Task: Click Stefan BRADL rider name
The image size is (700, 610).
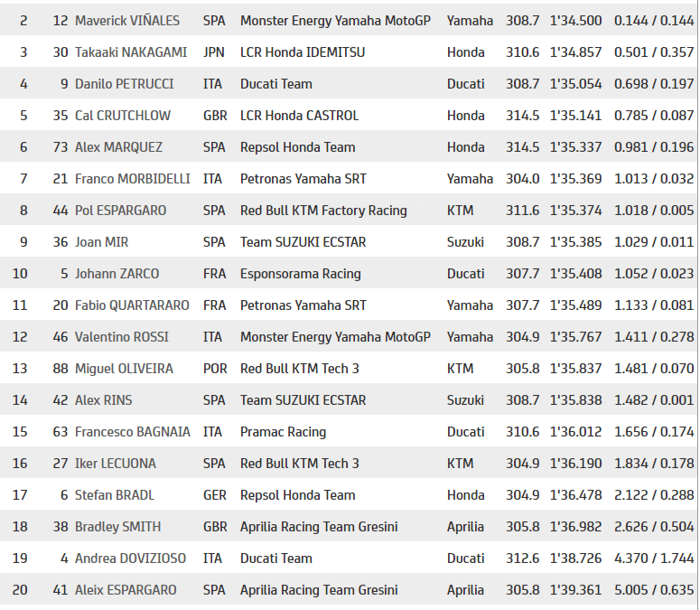Action: 115,495
